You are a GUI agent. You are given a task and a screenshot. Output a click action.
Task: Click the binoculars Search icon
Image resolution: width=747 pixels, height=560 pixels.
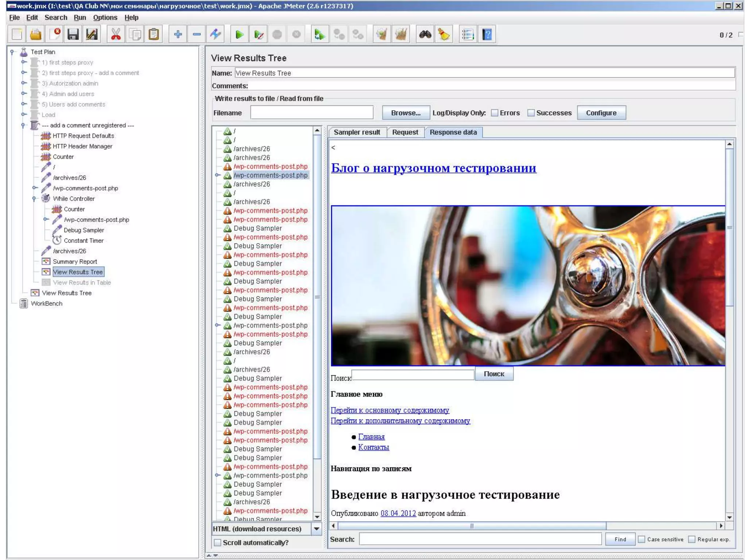tap(425, 35)
